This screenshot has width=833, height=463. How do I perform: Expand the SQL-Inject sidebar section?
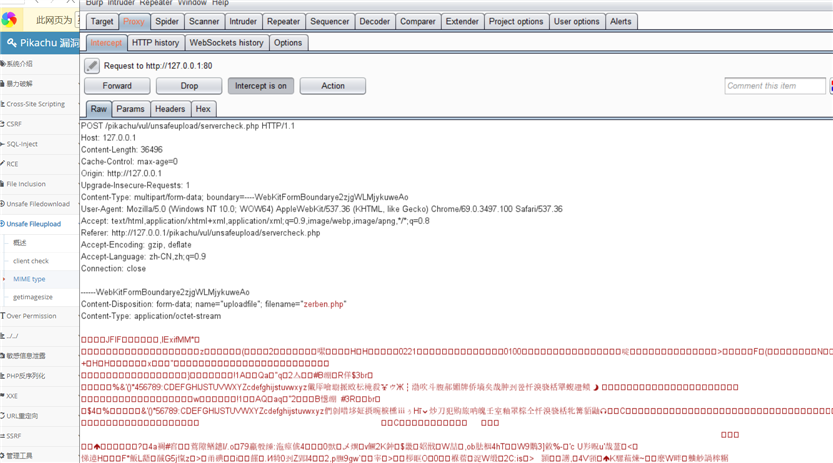click(39, 144)
